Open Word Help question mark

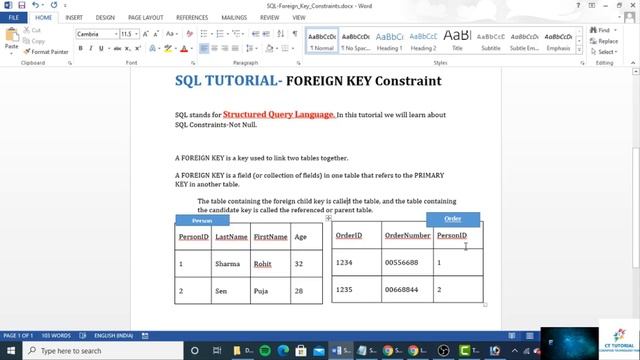(578, 5)
